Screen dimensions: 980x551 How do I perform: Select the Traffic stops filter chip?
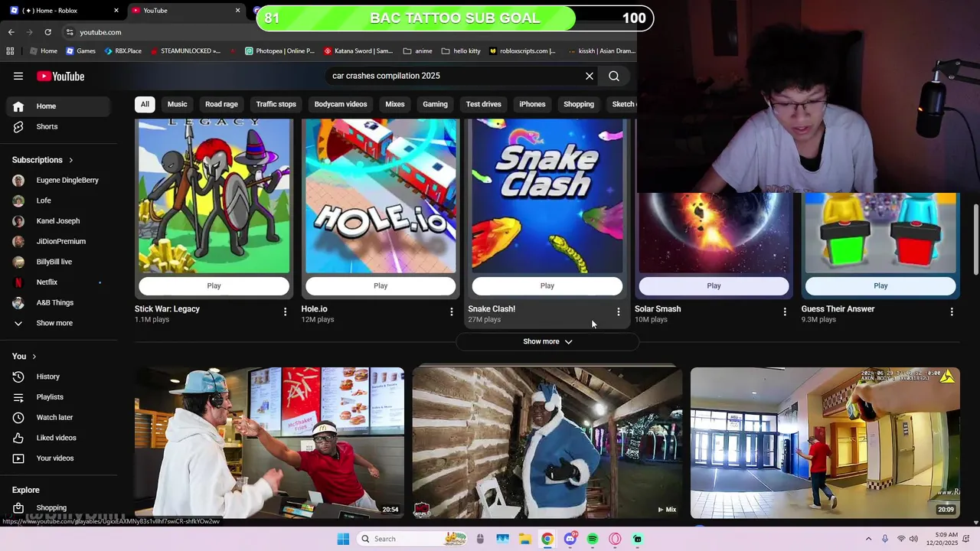[276, 104]
